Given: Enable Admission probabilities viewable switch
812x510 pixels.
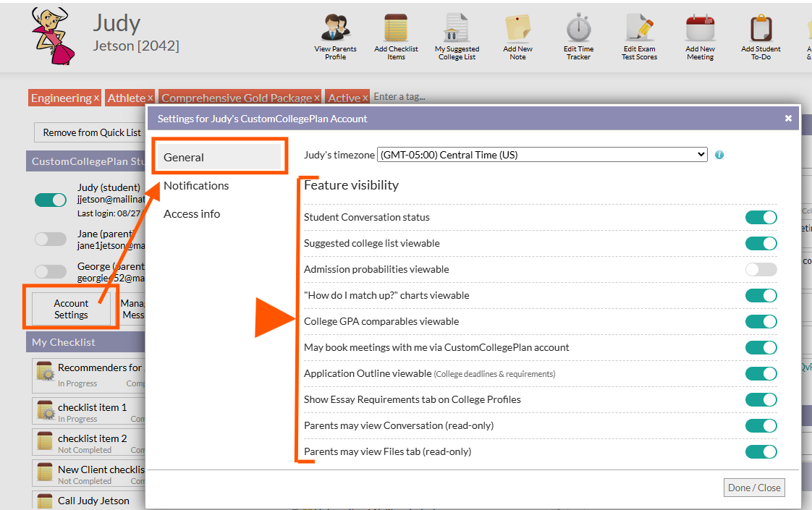Looking at the screenshot, I should point(761,269).
